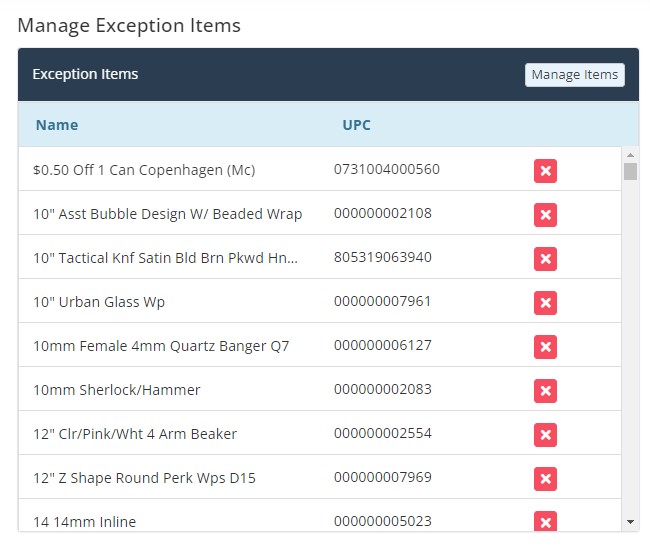Remove the 10" Asst Bubble Design item

(545, 215)
